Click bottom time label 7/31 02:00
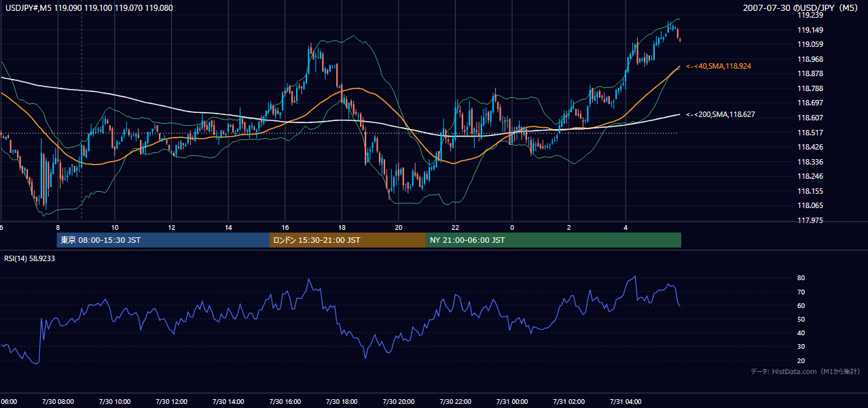The height and width of the screenshot is (408, 868). pyautogui.click(x=568, y=402)
